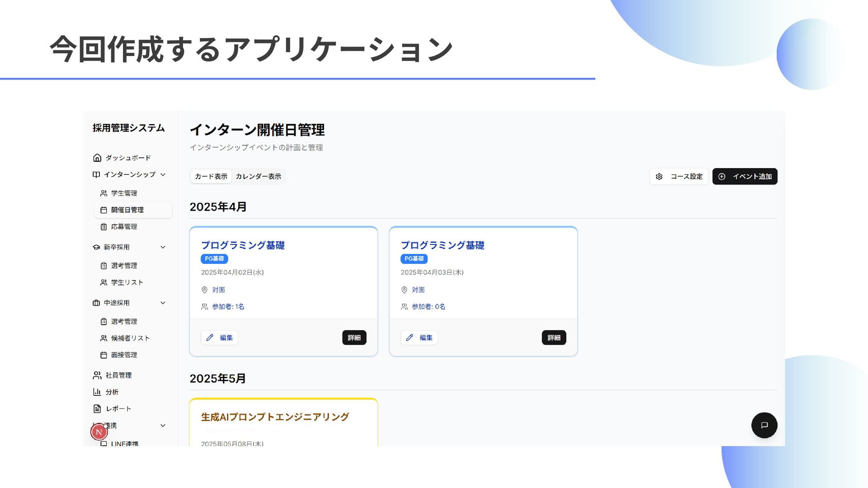The image size is (868, 488).
Task: Click 編集 on the April 3 card
Action: 420,338
